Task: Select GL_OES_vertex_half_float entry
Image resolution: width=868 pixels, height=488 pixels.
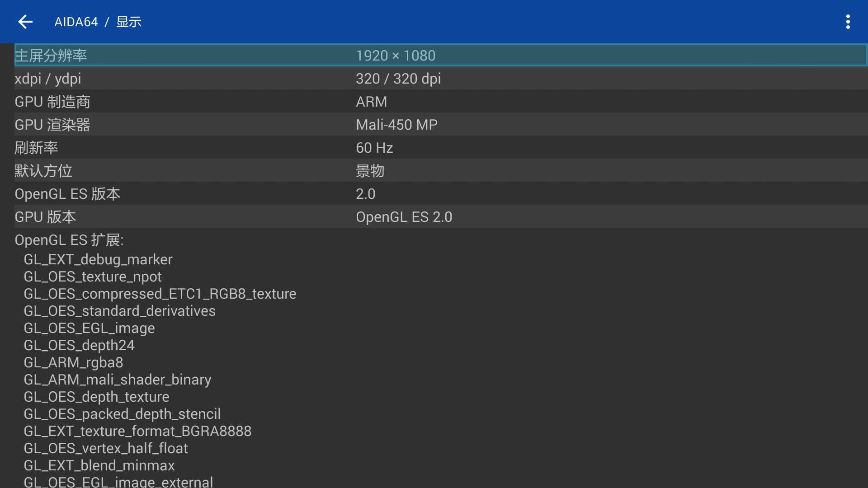Action: coord(106,448)
